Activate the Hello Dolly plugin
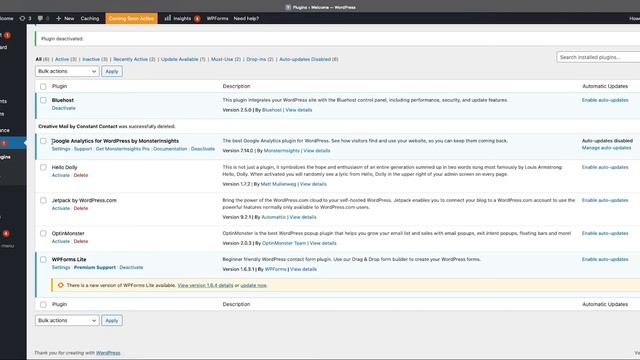The width and height of the screenshot is (640, 360). tap(61, 176)
